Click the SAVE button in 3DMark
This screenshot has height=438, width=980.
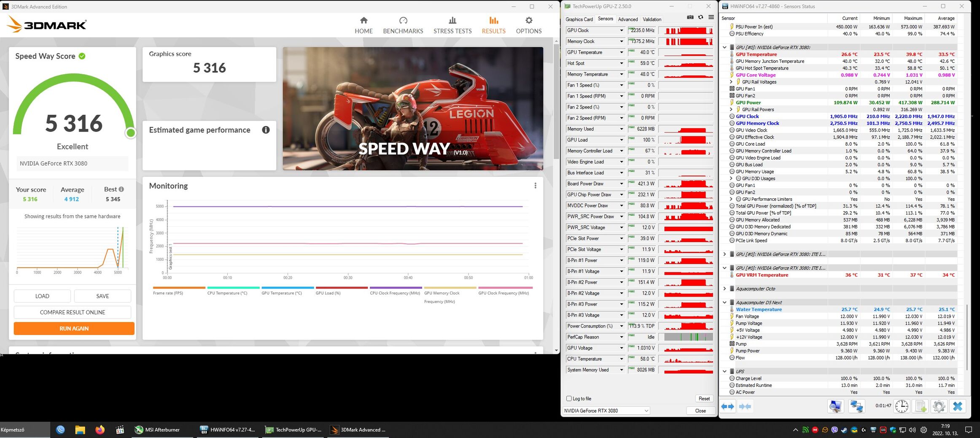102,296
